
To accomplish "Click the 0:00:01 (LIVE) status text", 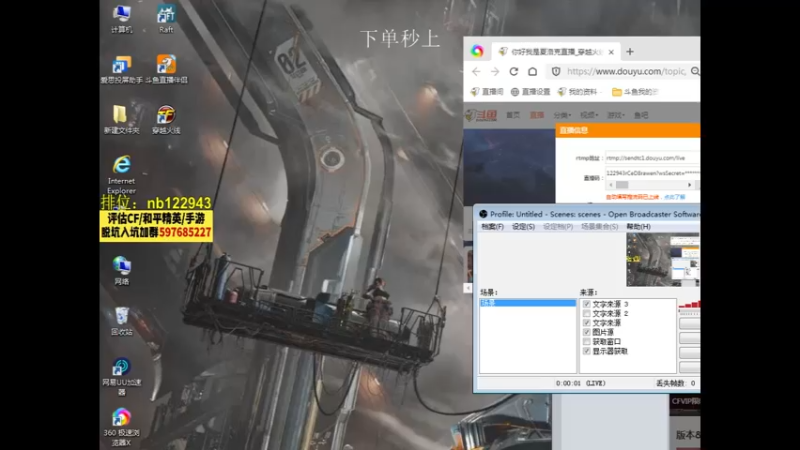I will 581,383.
